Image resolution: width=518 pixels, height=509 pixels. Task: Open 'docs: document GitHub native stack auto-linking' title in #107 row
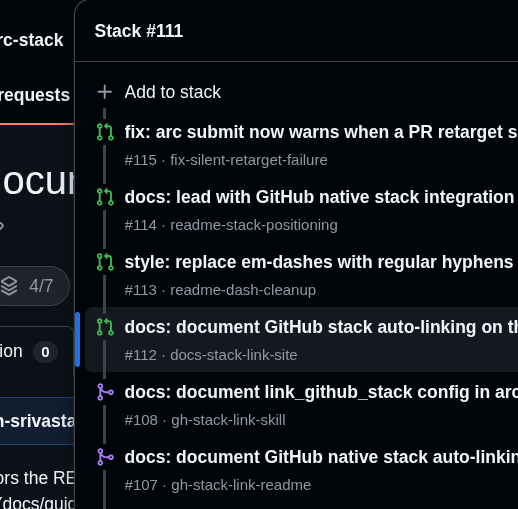[x=321, y=457]
